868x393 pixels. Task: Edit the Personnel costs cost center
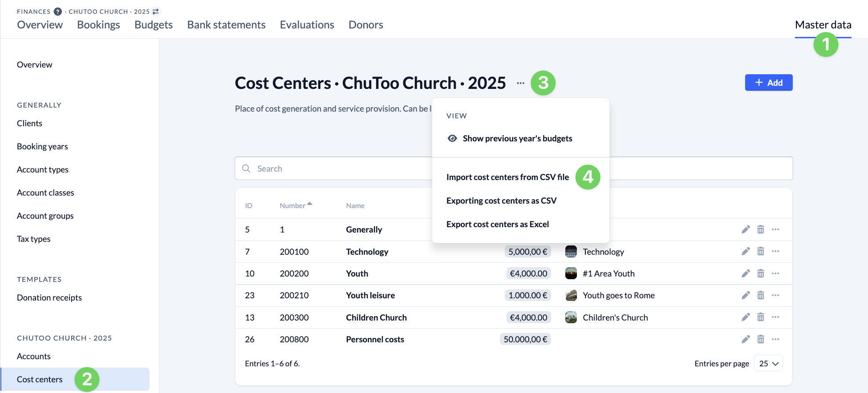tap(746, 339)
